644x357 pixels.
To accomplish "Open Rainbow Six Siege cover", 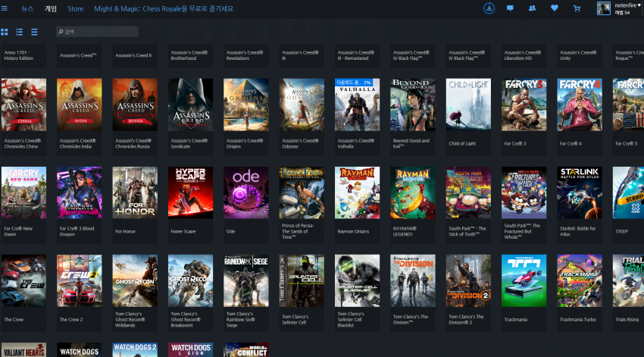I will point(246,280).
